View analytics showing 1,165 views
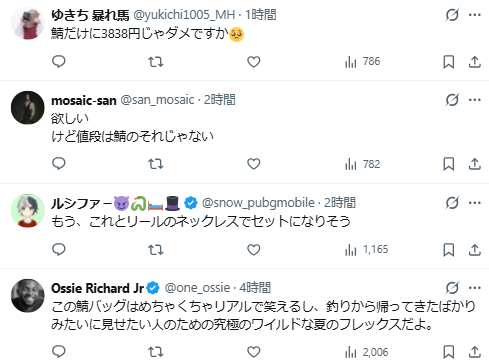Screen dimensions: 489x362 367,250
